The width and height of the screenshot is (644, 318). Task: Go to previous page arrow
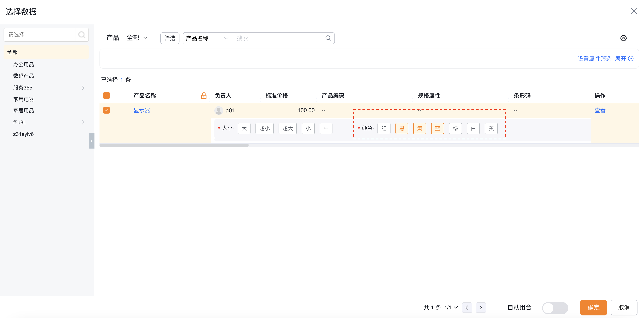[x=467, y=308]
